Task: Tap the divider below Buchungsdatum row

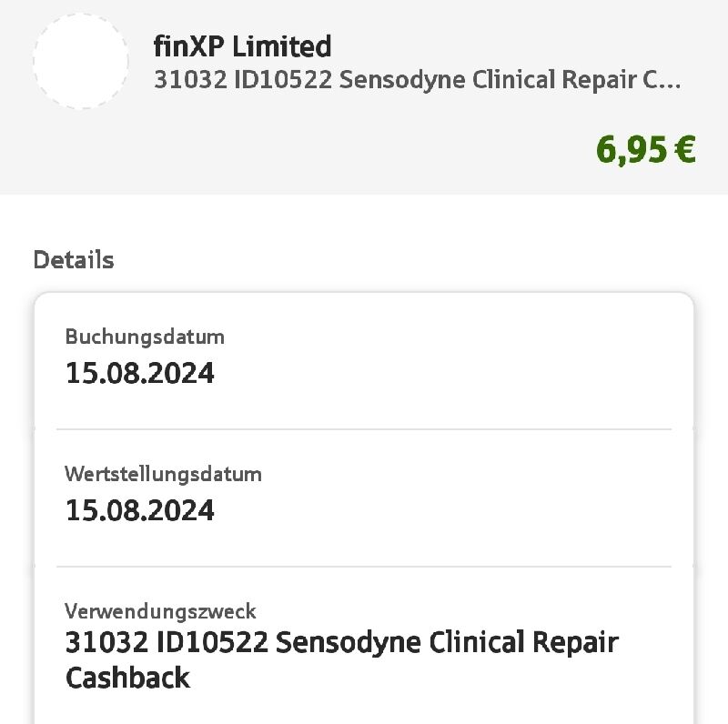Action: coord(364,429)
